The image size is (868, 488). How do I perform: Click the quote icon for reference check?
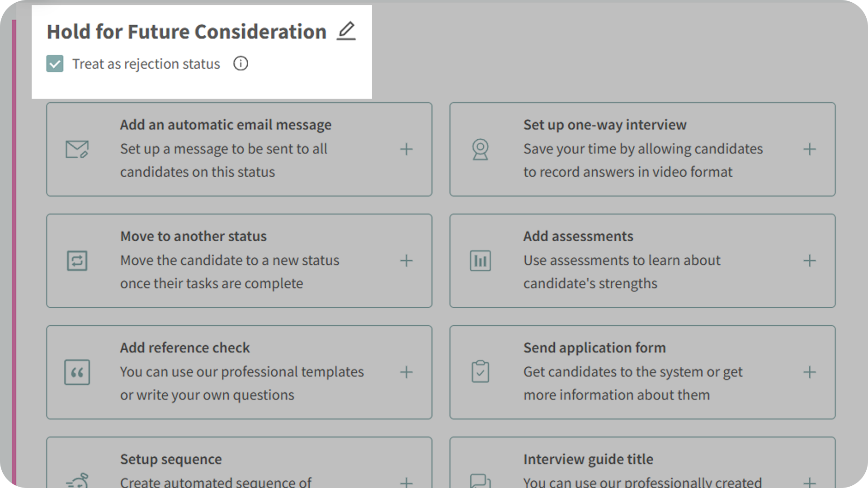[x=77, y=372]
